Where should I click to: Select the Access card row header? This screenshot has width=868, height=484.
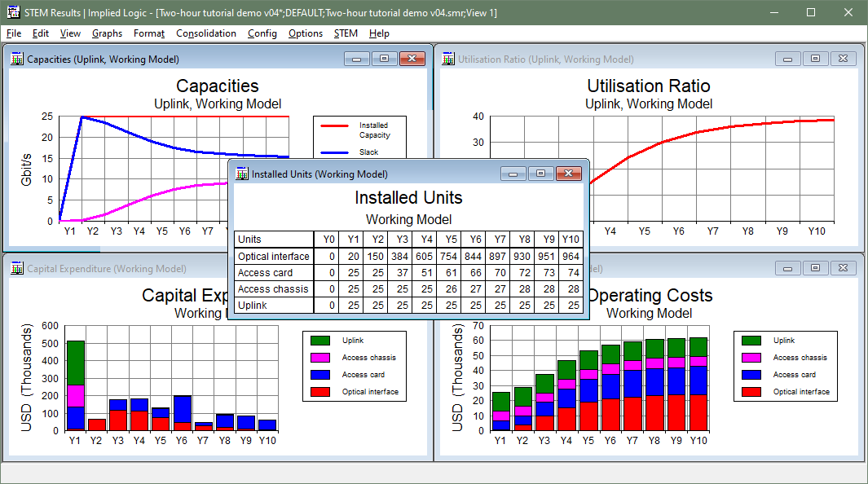pos(274,273)
